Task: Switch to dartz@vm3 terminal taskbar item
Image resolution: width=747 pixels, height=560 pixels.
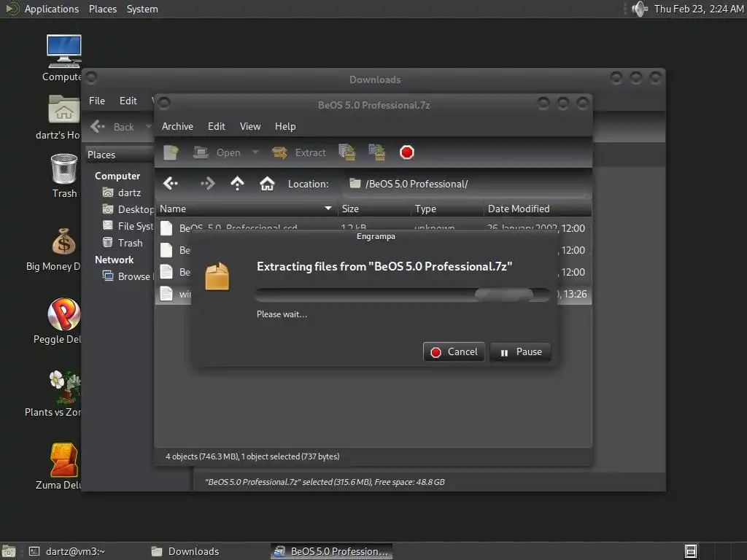Action: 66,551
